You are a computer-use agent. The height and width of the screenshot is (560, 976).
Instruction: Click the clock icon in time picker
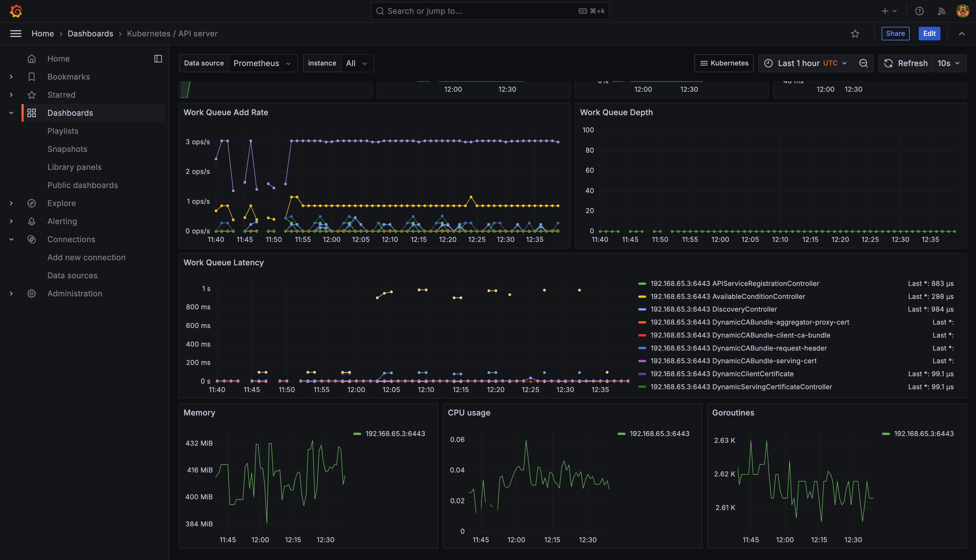click(x=768, y=63)
